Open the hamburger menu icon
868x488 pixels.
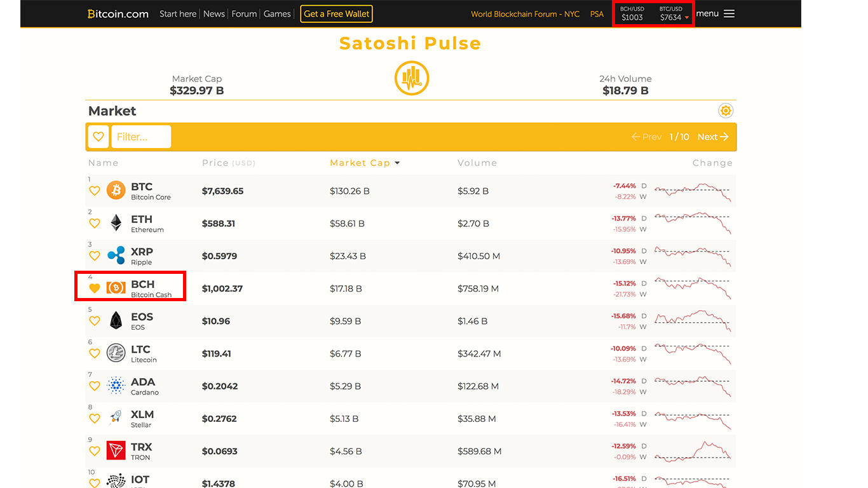click(x=729, y=14)
